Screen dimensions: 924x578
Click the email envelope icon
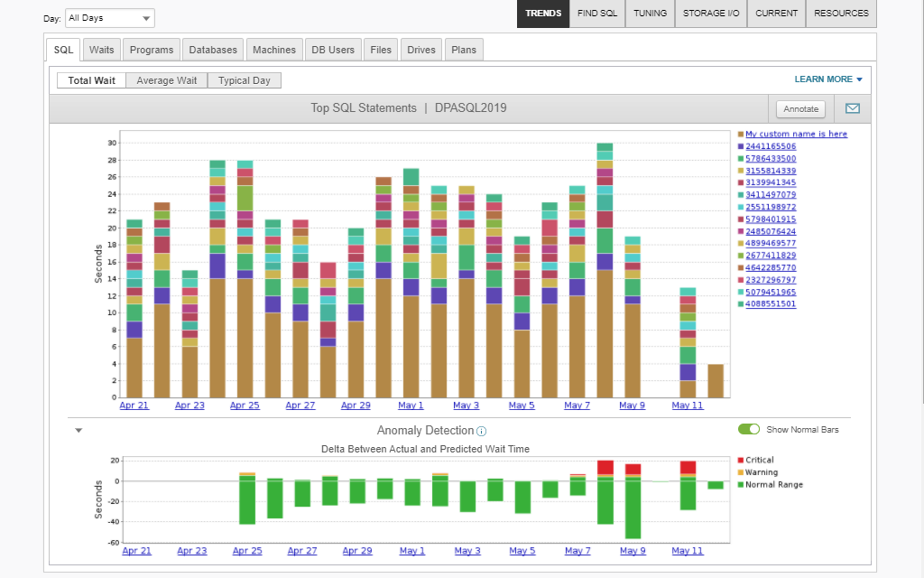pyautogui.click(x=852, y=107)
